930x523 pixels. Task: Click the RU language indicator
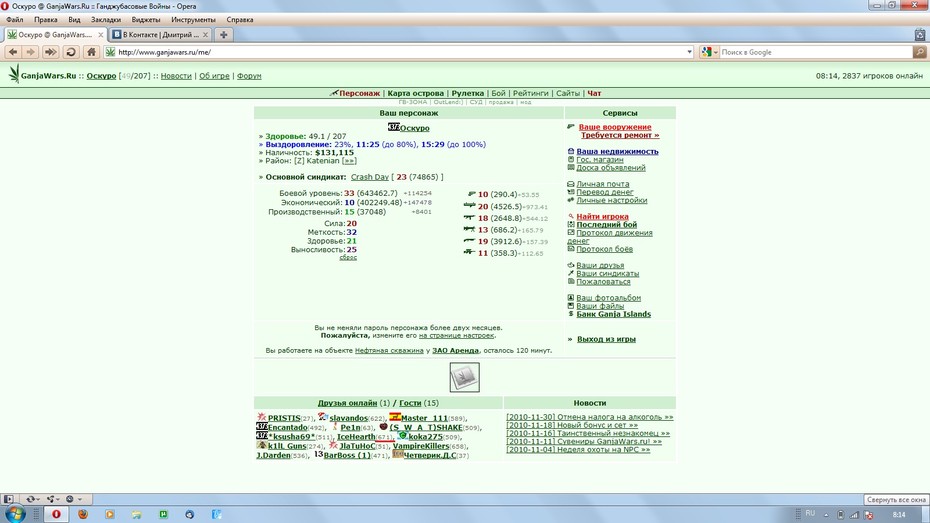tap(810, 514)
